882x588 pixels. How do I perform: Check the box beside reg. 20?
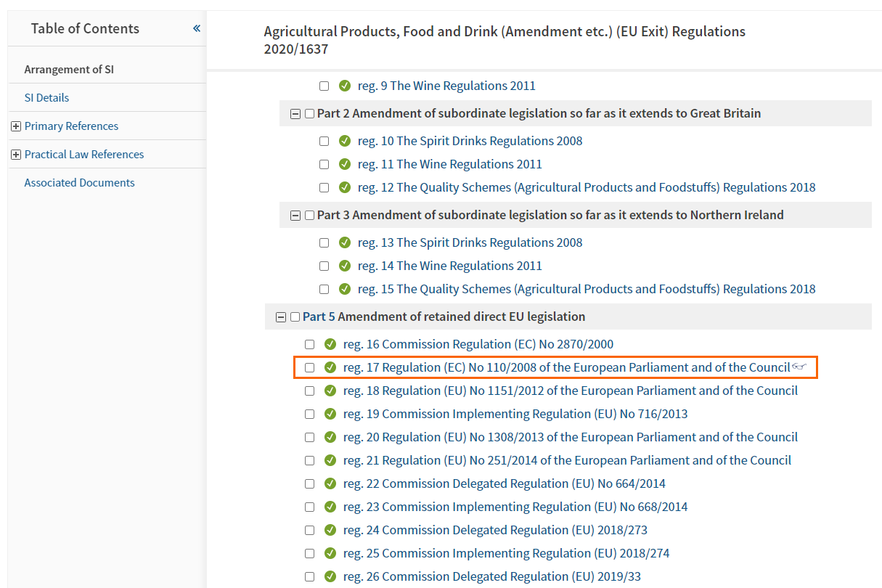tap(310, 437)
